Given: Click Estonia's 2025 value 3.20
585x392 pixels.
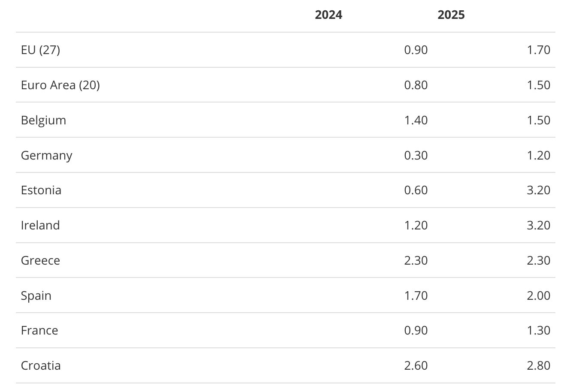Looking at the screenshot, I should tap(539, 190).
